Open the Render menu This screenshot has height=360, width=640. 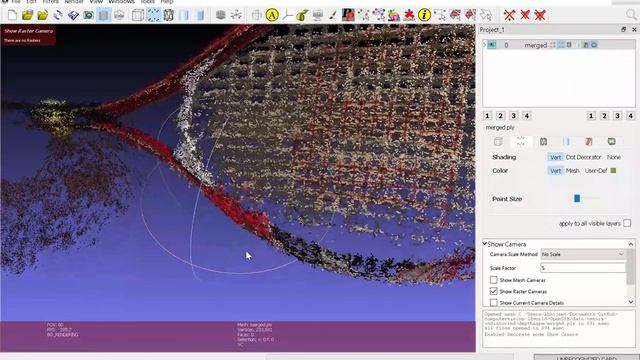(x=74, y=2)
